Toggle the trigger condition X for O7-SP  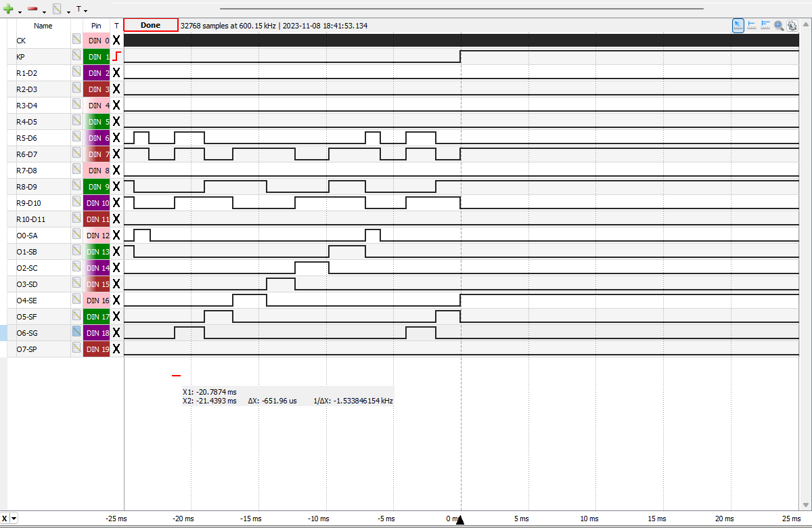click(116, 349)
